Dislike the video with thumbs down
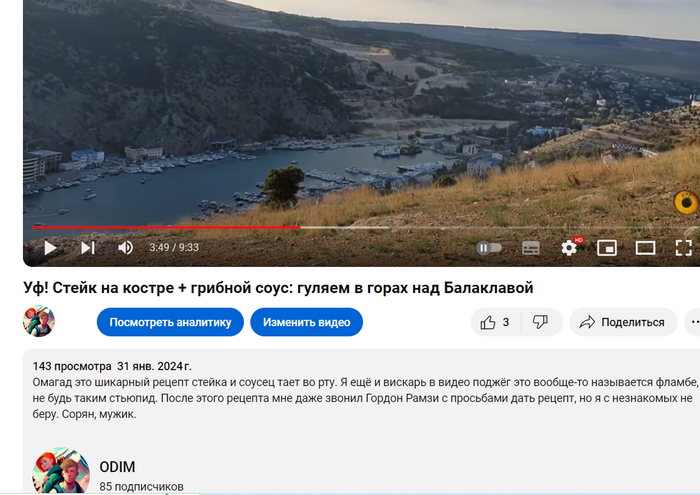The width and height of the screenshot is (700, 495). point(541,322)
